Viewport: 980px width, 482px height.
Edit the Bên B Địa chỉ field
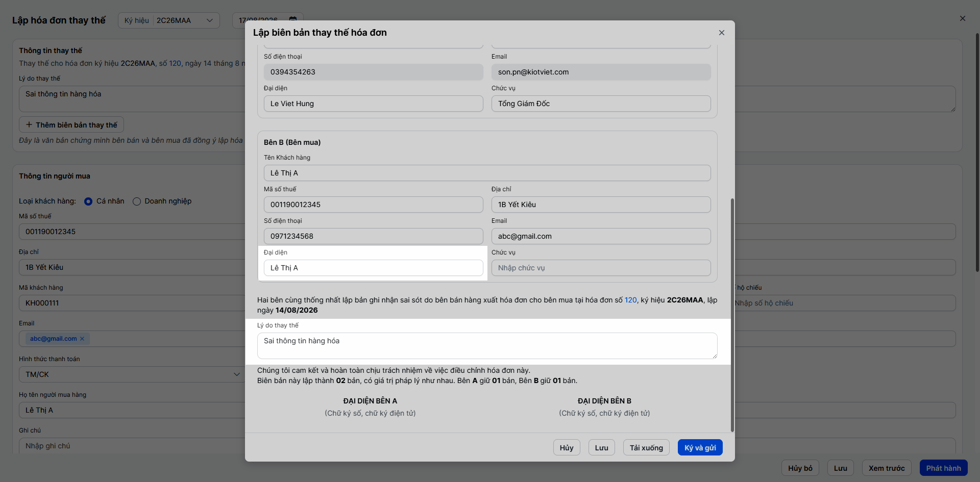[x=601, y=205]
